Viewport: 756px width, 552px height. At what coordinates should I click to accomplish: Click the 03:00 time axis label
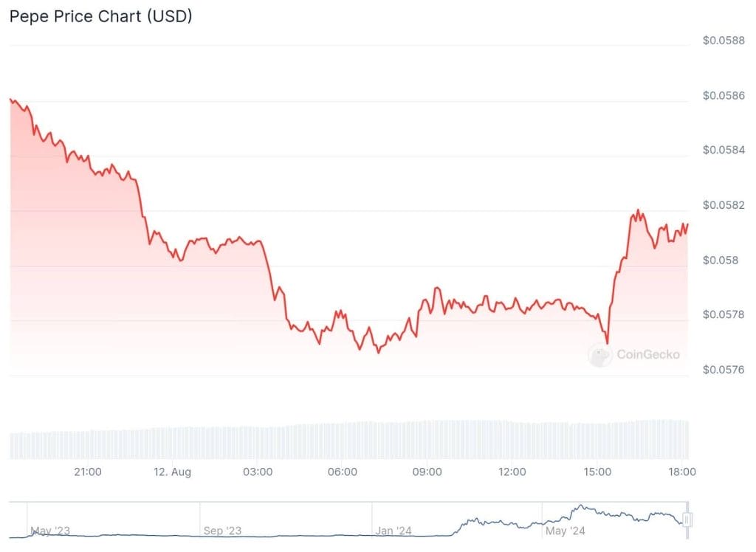(x=258, y=472)
